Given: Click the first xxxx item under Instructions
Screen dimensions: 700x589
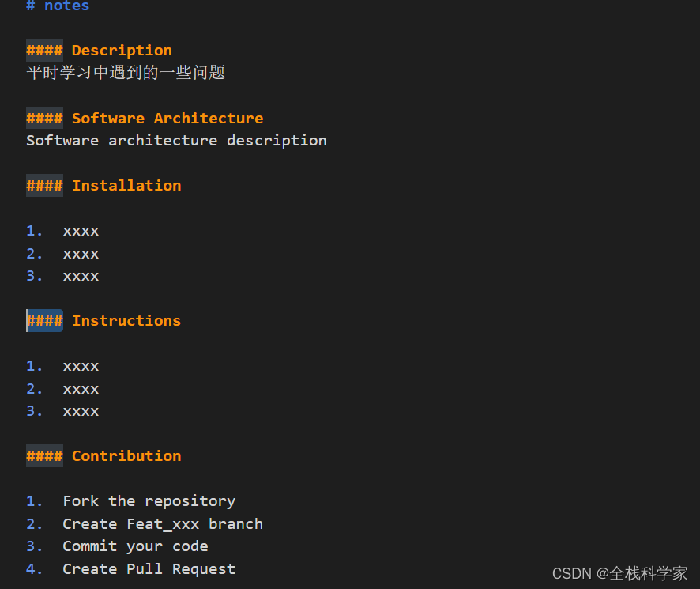Looking at the screenshot, I should click(81, 365).
